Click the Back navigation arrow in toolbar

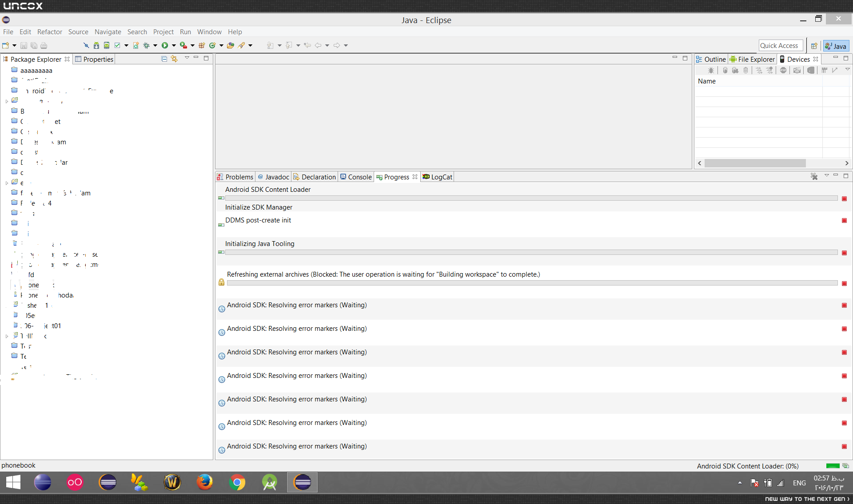pos(318,45)
